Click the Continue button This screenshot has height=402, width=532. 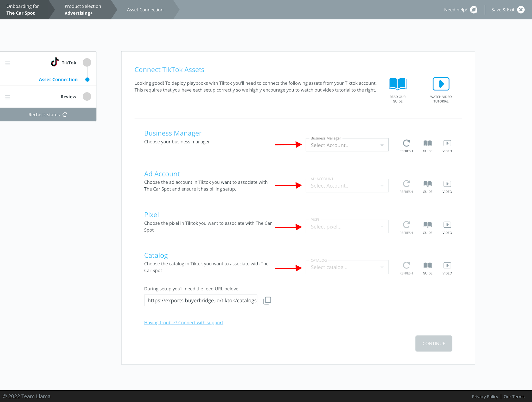434,343
